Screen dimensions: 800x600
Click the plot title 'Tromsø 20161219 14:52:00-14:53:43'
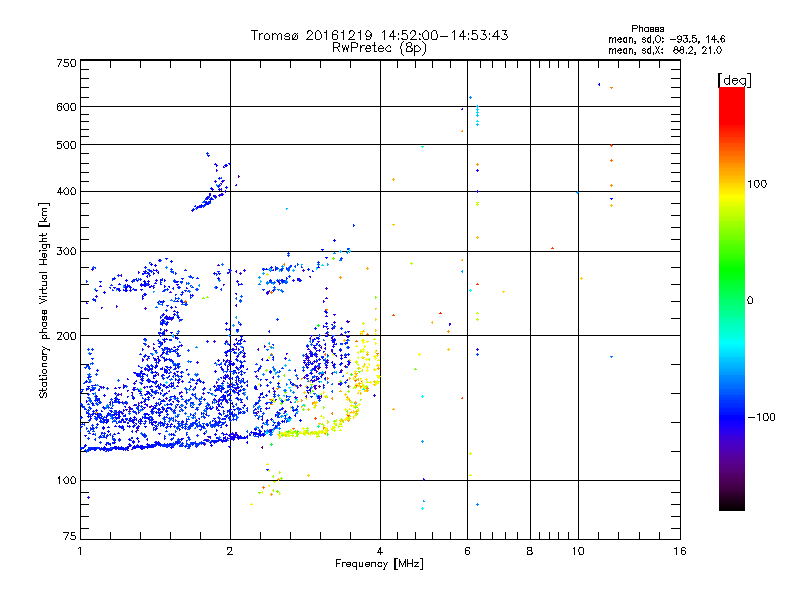point(379,35)
